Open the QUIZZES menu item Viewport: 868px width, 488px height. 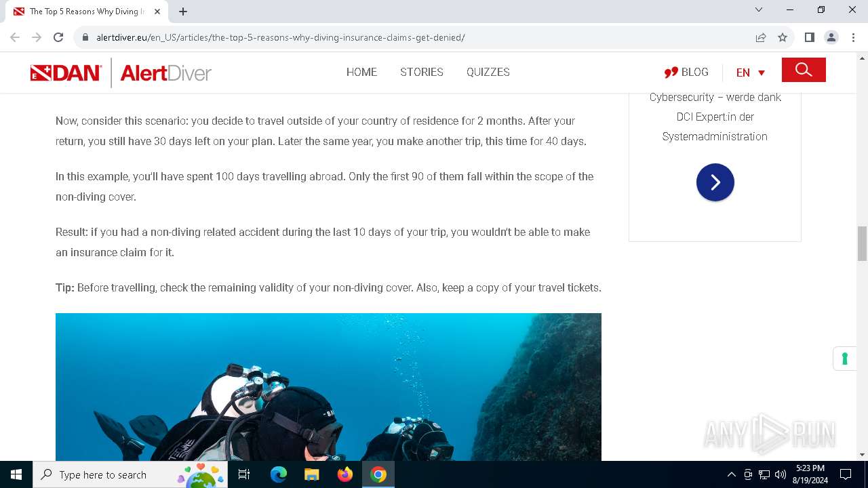click(488, 72)
